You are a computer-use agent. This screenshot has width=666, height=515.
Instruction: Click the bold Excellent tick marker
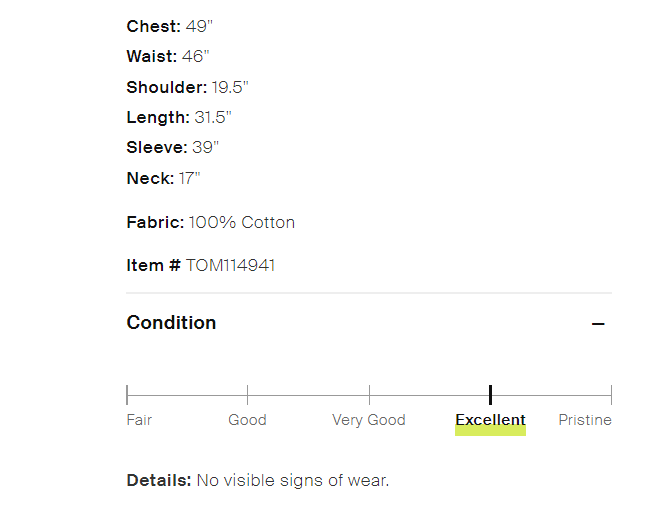[490, 395]
